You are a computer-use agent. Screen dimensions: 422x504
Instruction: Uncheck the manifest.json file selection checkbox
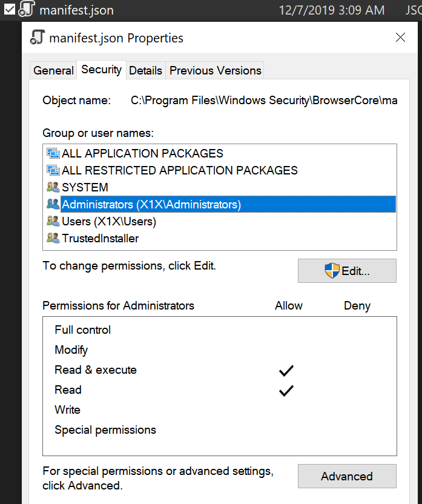tap(10, 9)
